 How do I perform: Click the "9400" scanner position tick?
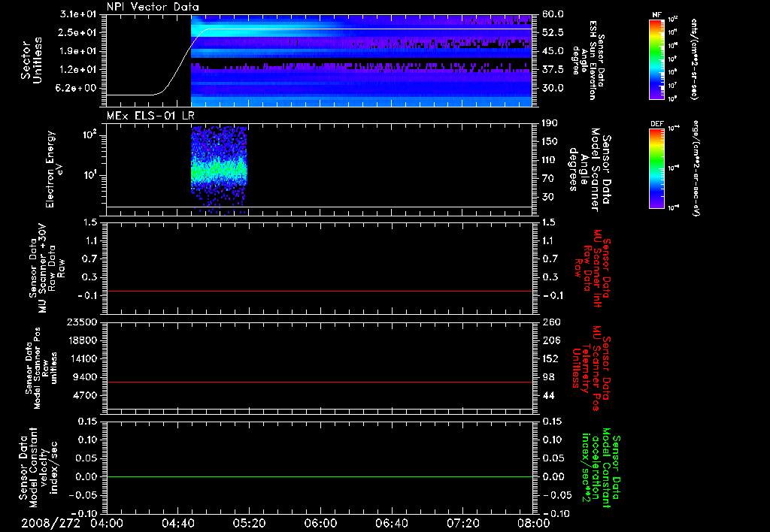[85, 377]
